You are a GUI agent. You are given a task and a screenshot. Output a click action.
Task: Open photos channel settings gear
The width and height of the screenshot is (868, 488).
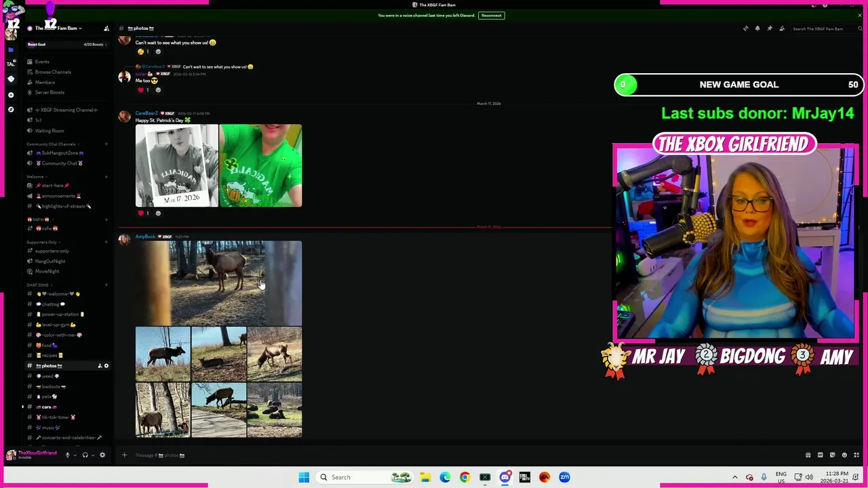tap(106, 366)
